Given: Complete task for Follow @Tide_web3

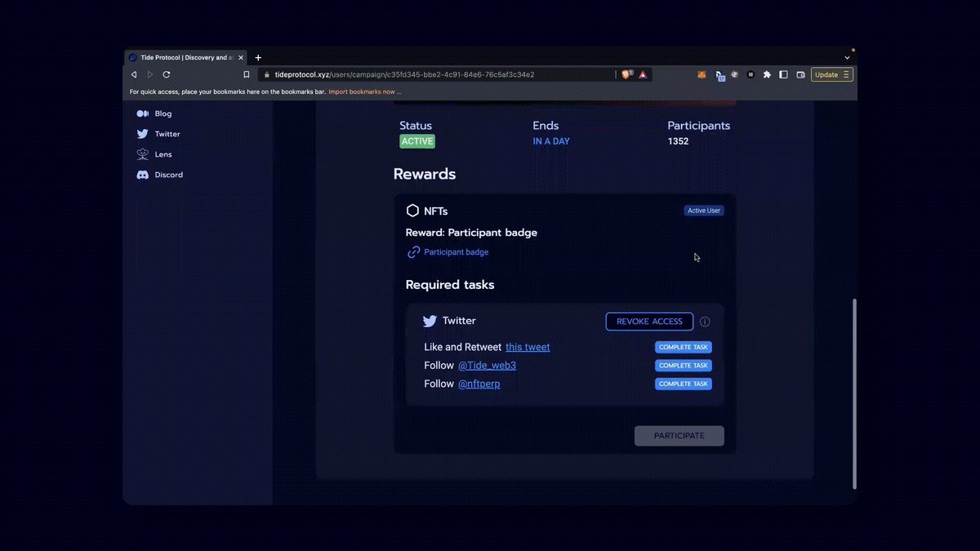Looking at the screenshot, I should (684, 366).
